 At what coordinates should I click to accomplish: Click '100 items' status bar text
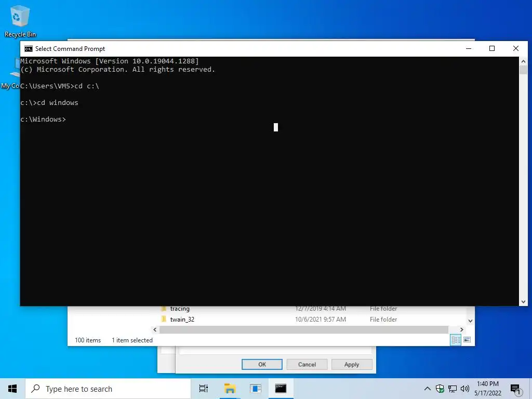pos(88,340)
